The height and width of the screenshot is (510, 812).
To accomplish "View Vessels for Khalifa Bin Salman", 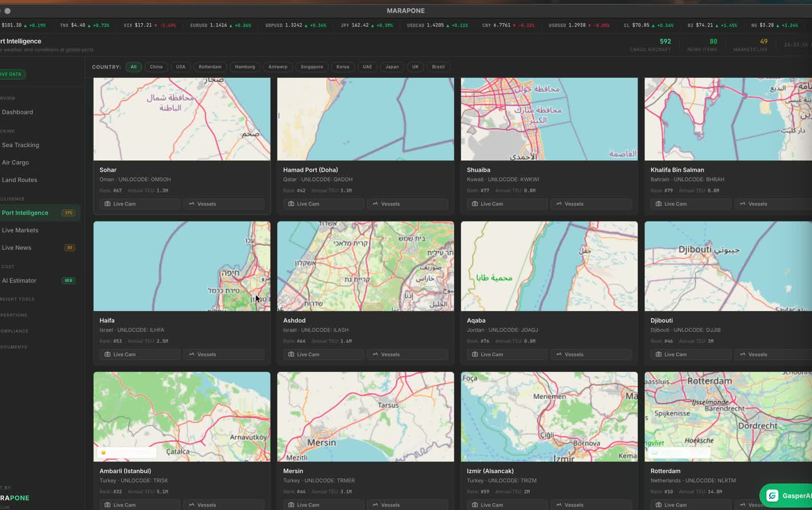I will coord(774,204).
